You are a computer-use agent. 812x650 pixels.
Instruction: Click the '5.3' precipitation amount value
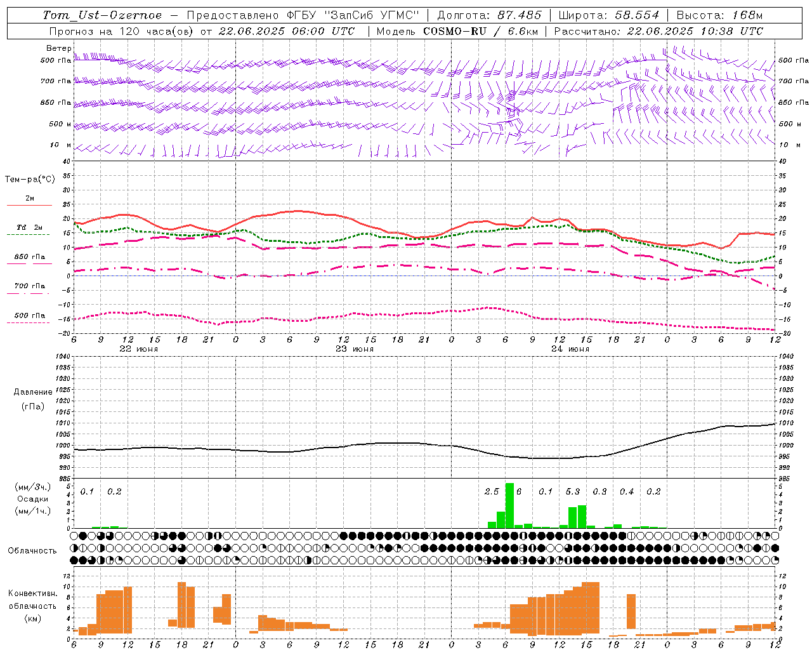click(573, 491)
